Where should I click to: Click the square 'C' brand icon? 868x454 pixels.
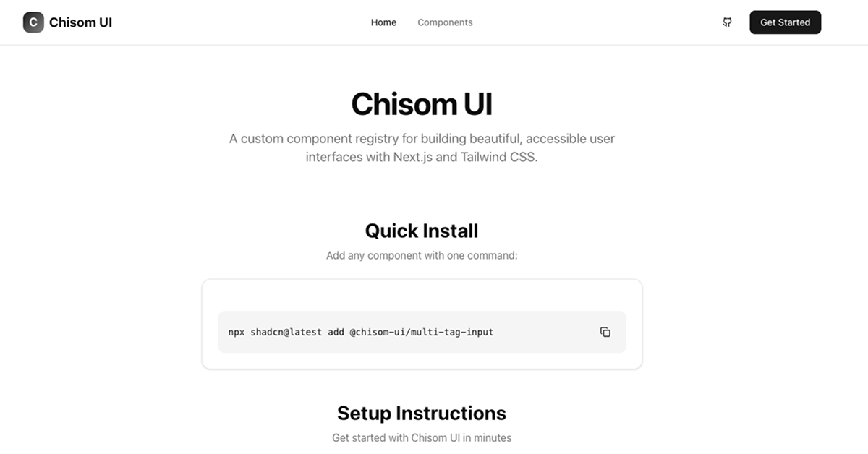[33, 22]
